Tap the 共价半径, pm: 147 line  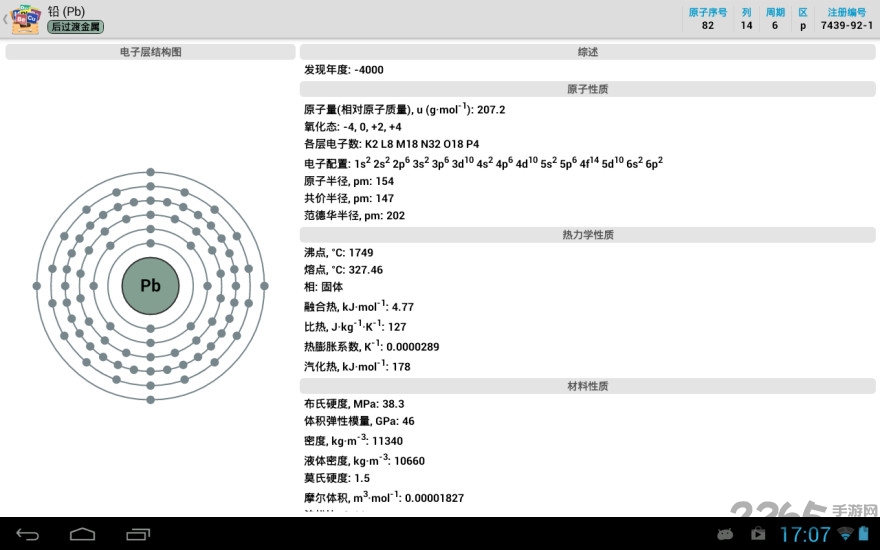point(349,198)
